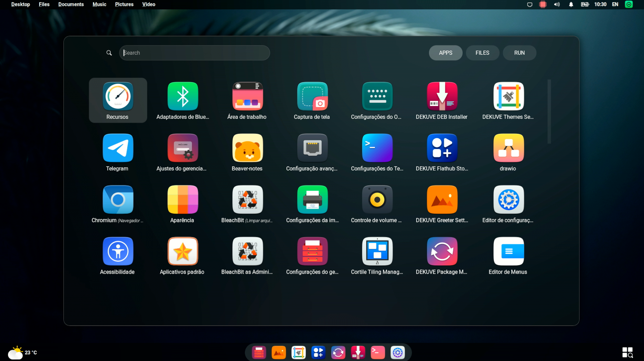
Task: Start the BleachBit cleaner
Action: tap(247, 204)
